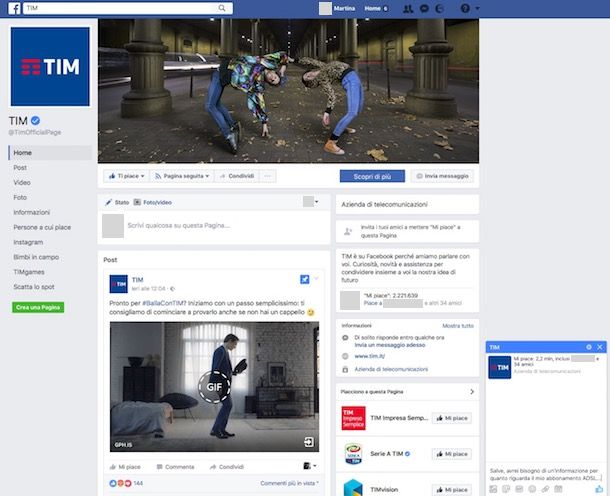Click Condividi under the post
Image resolution: width=610 pixels, height=496 pixels.
[x=227, y=466]
